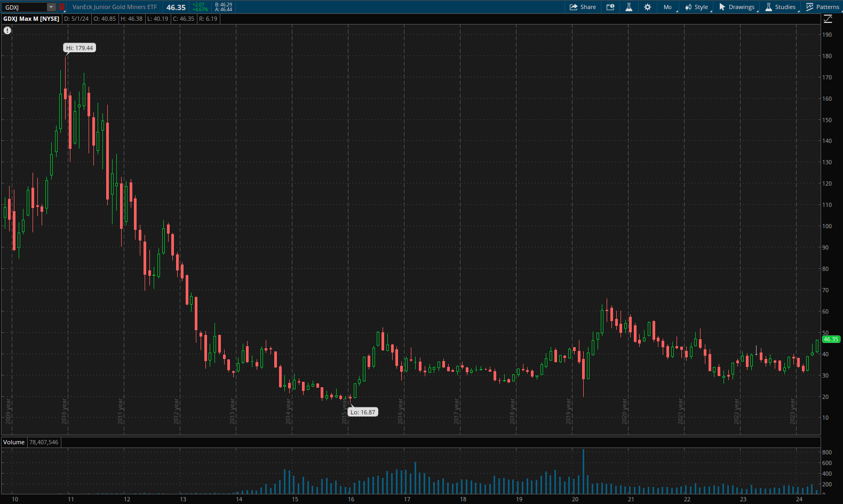Click the large 46.35 last price in header

pos(176,7)
